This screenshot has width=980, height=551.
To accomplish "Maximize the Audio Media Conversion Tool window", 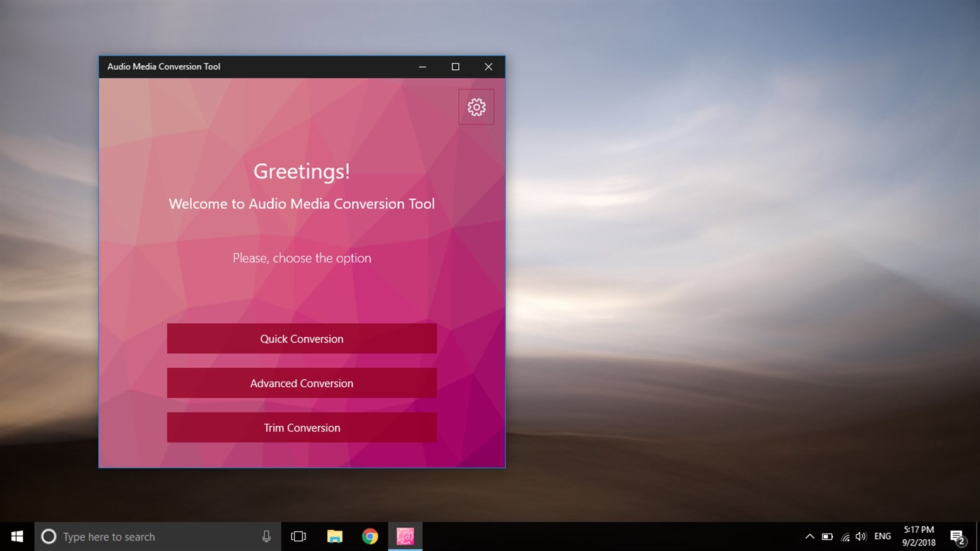I will point(455,67).
